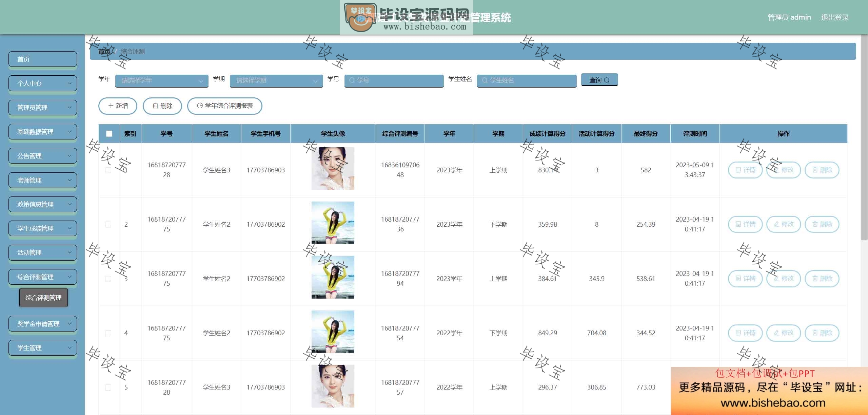The height and width of the screenshot is (415, 868).
Task: Click 删除 for index 4 row
Action: point(822,333)
